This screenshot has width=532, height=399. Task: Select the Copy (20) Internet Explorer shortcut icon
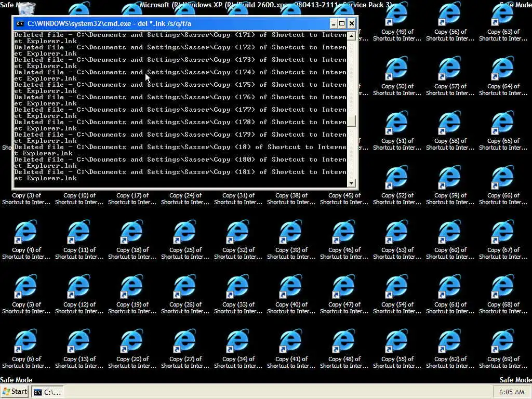pyautogui.click(x=132, y=341)
